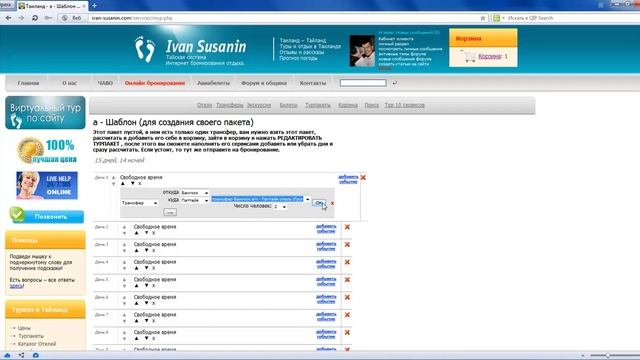This screenshot has width=640, height=360.
Task: Click the site search box in nav bar
Action: [x=363, y=83]
